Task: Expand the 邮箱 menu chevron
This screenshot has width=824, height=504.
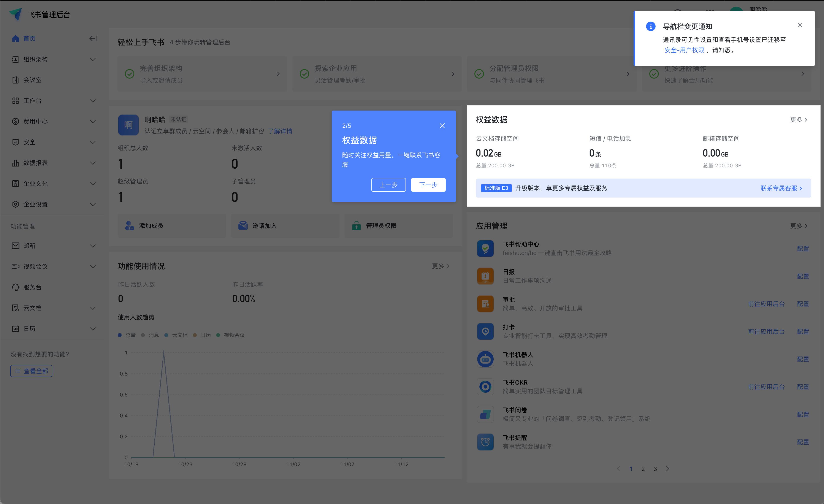Action: point(93,246)
